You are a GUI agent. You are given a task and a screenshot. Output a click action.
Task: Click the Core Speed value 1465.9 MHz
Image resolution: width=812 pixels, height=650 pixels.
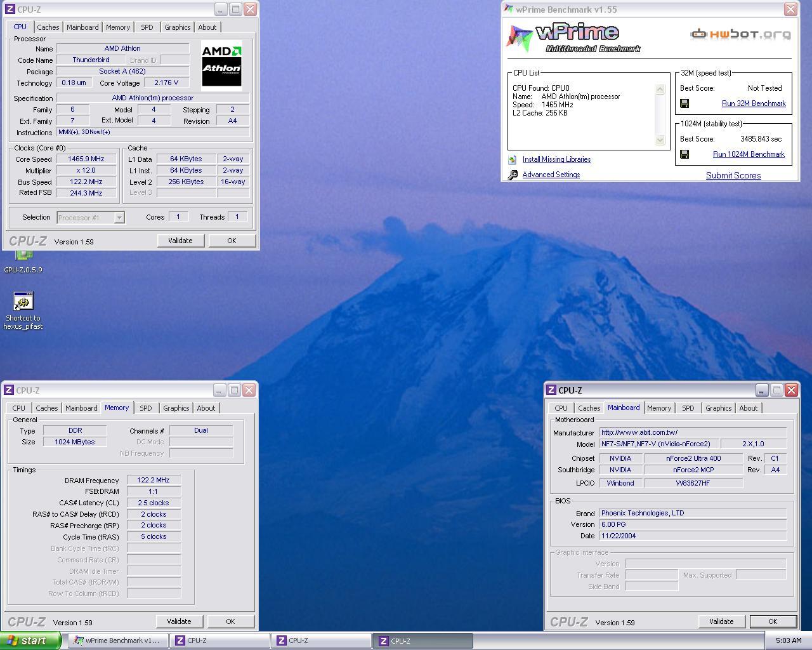point(86,159)
